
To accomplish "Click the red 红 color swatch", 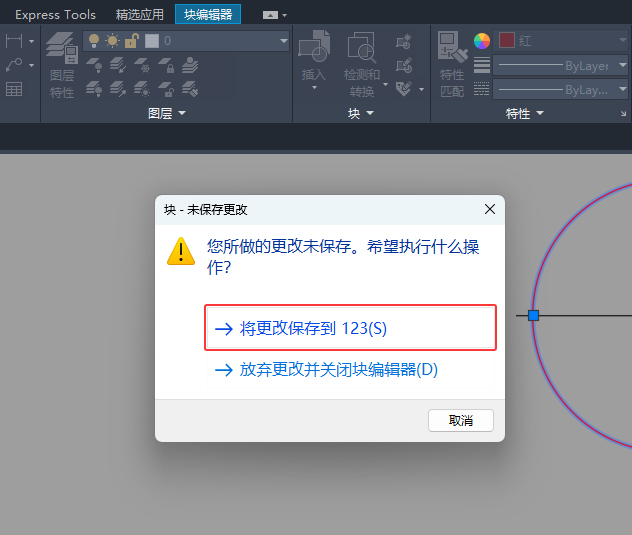I will coord(507,41).
